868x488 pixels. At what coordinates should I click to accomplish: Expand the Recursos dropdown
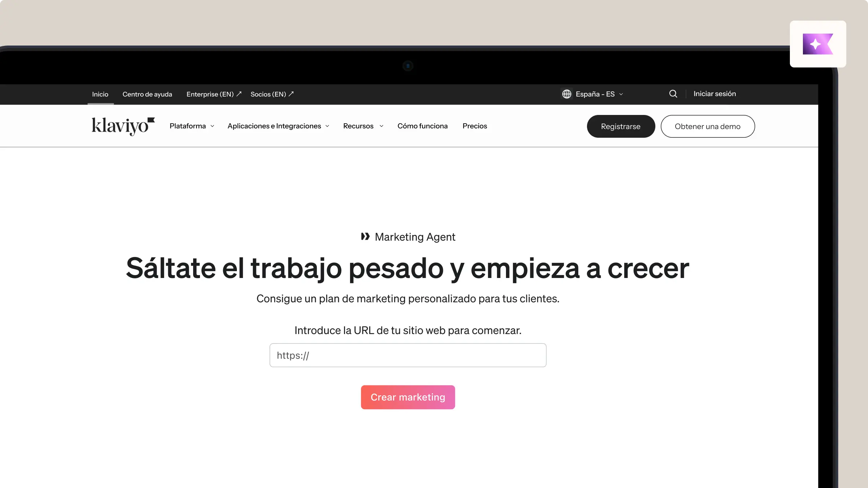[363, 126]
